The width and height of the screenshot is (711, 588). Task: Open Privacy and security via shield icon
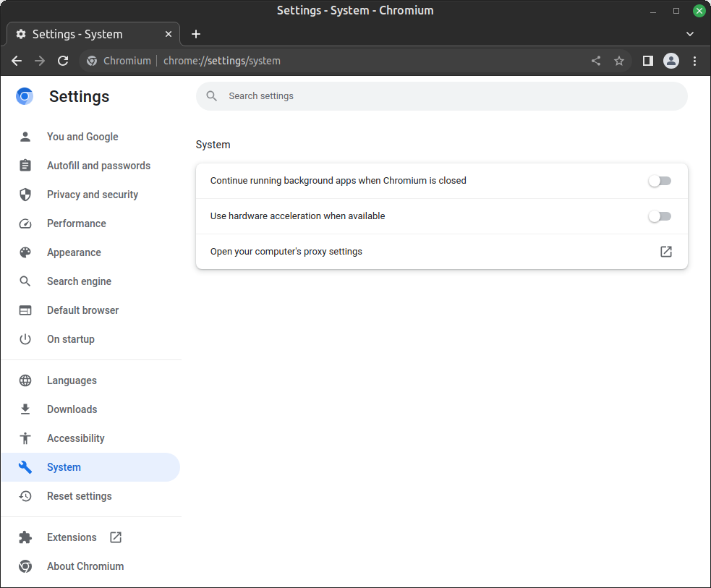(x=25, y=195)
